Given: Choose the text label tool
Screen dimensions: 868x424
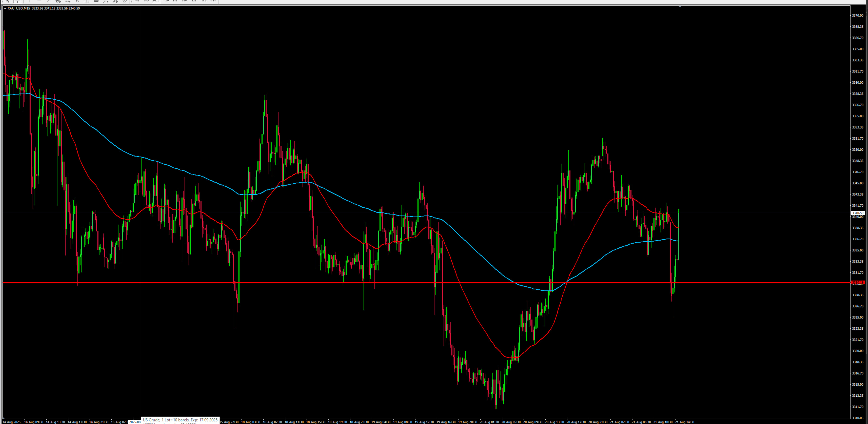Looking at the screenshot, I should click(x=87, y=1).
